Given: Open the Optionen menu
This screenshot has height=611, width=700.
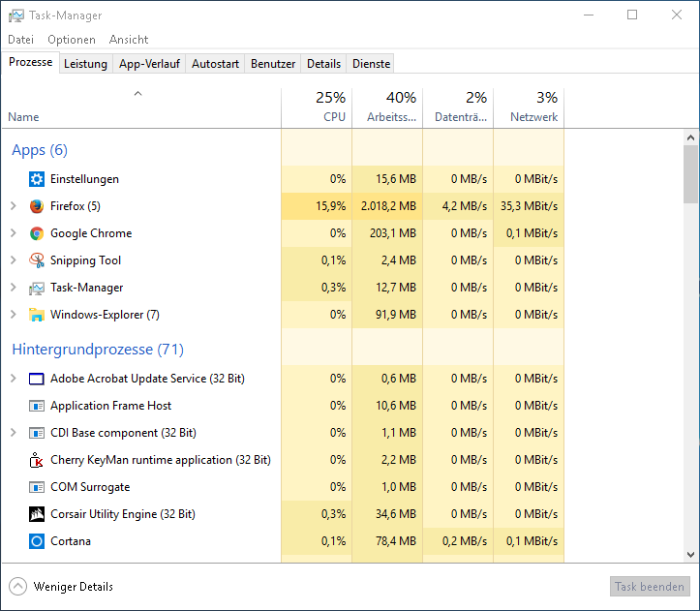Looking at the screenshot, I should 72,40.
